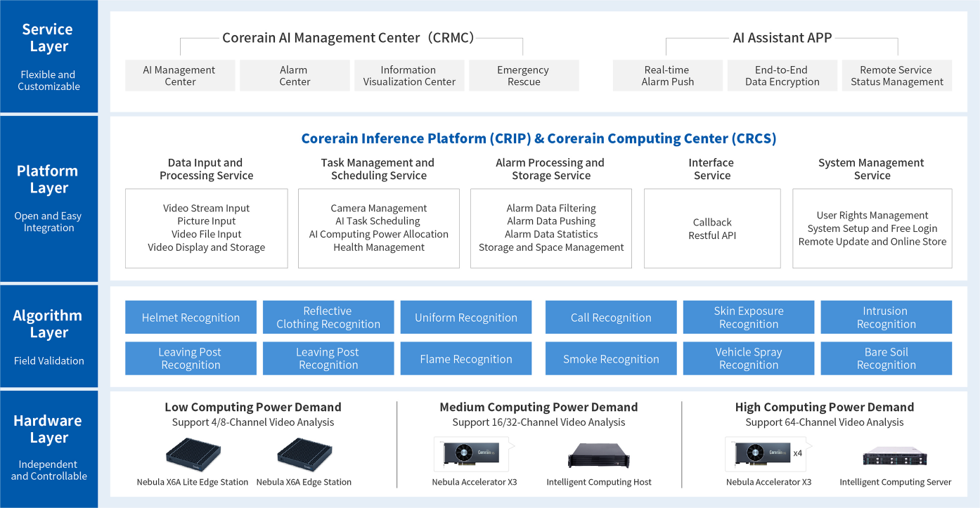Viewport: 980px width, 508px height.
Task: Click the Real-time Alarm Push box
Action: (668, 76)
